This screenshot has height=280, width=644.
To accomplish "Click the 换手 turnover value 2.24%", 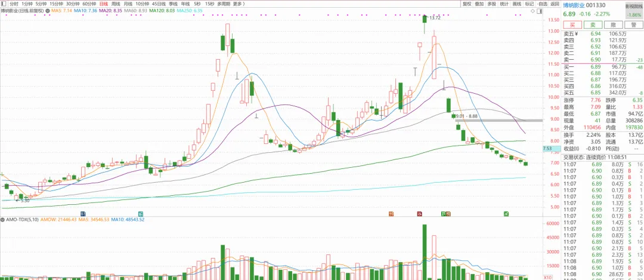I will (x=594, y=134).
